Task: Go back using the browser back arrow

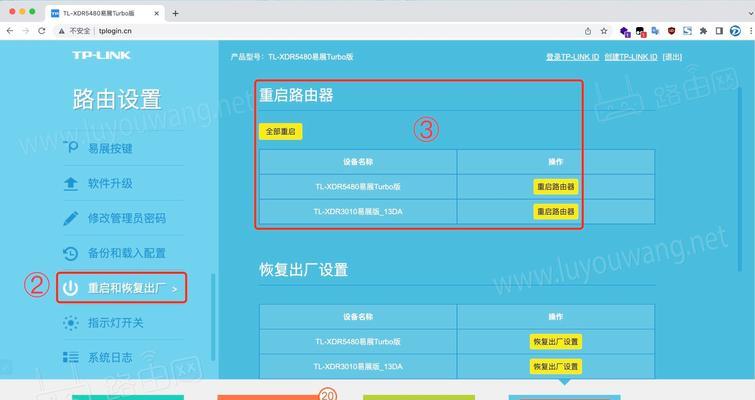Action: pos(10,31)
